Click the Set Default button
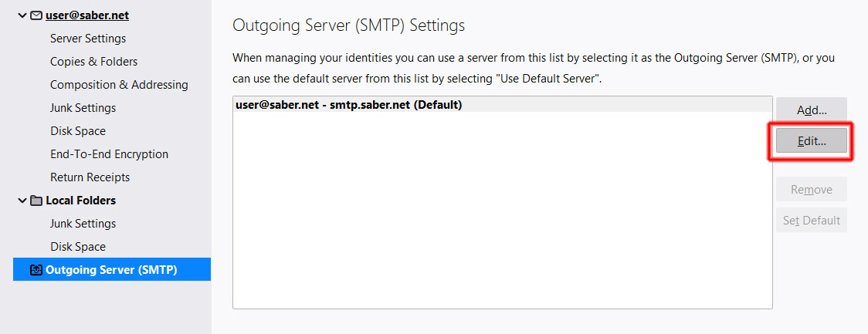The image size is (868, 334). click(x=812, y=221)
